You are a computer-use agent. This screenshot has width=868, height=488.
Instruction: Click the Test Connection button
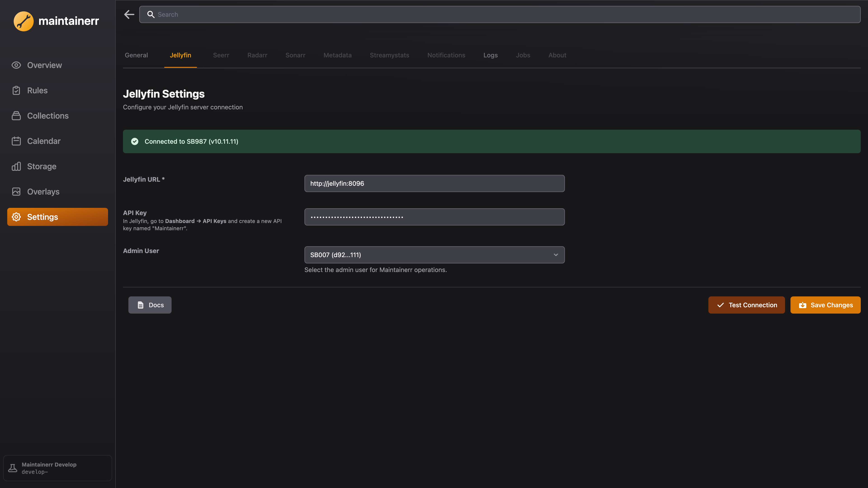(x=746, y=305)
